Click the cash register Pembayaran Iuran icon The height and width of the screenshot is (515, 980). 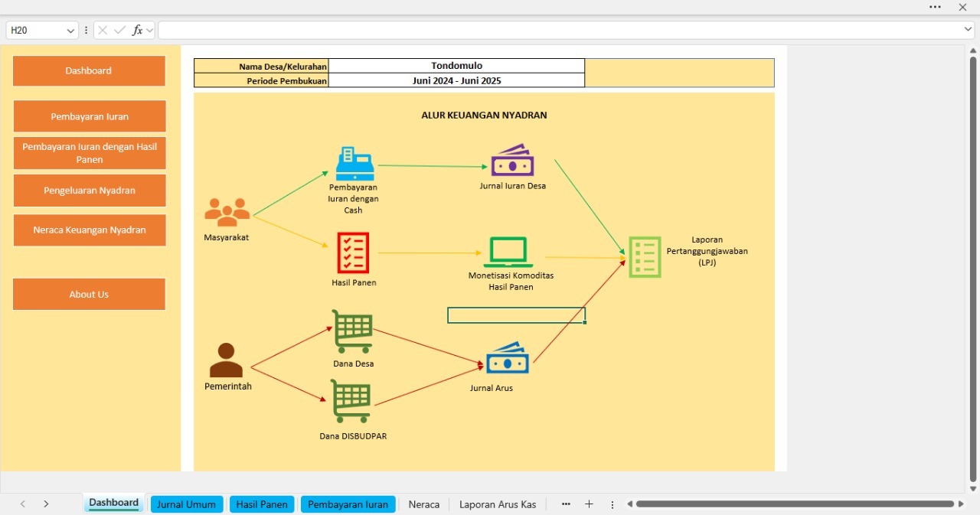(354, 164)
